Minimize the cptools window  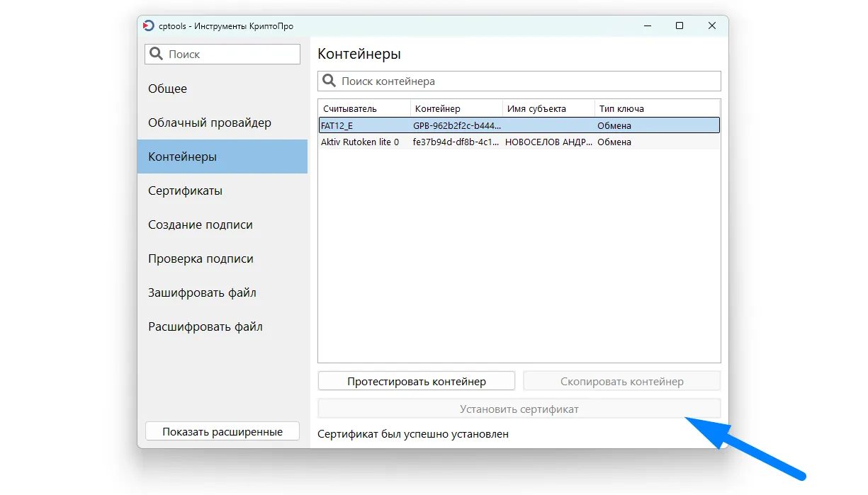click(647, 26)
